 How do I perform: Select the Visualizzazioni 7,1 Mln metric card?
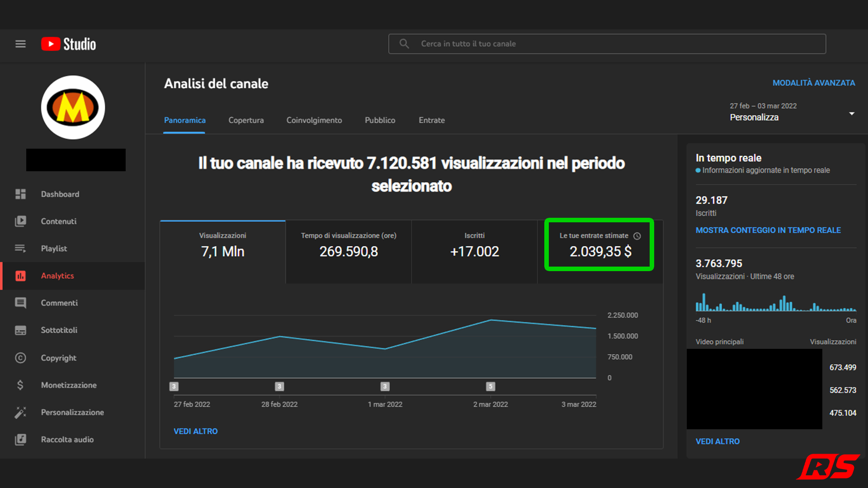223,252
